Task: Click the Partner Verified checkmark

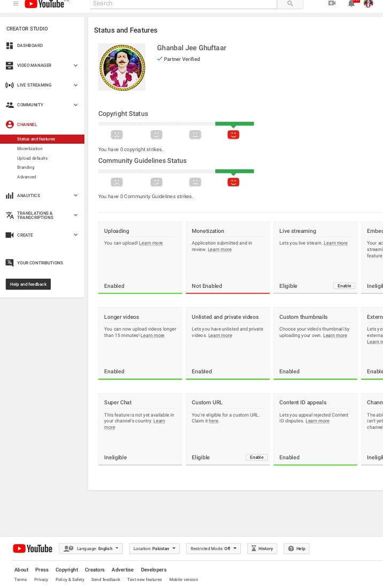Action: 160,59
